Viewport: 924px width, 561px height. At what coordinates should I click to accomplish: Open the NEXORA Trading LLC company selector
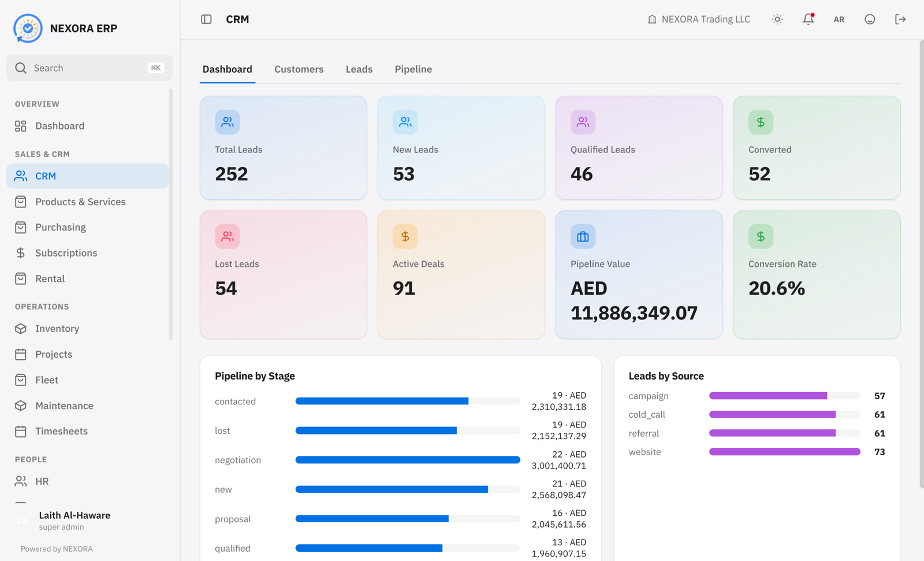coord(699,19)
